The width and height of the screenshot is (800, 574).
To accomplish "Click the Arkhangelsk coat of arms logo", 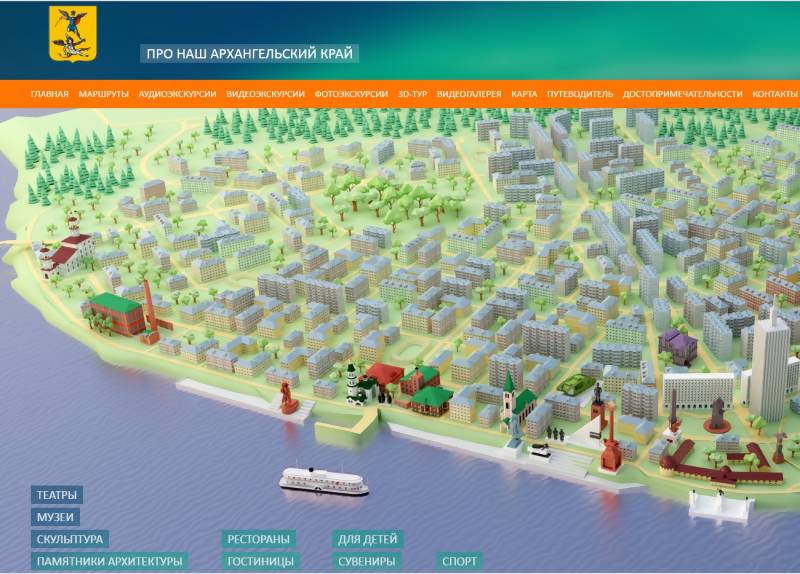I will pos(68,33).
